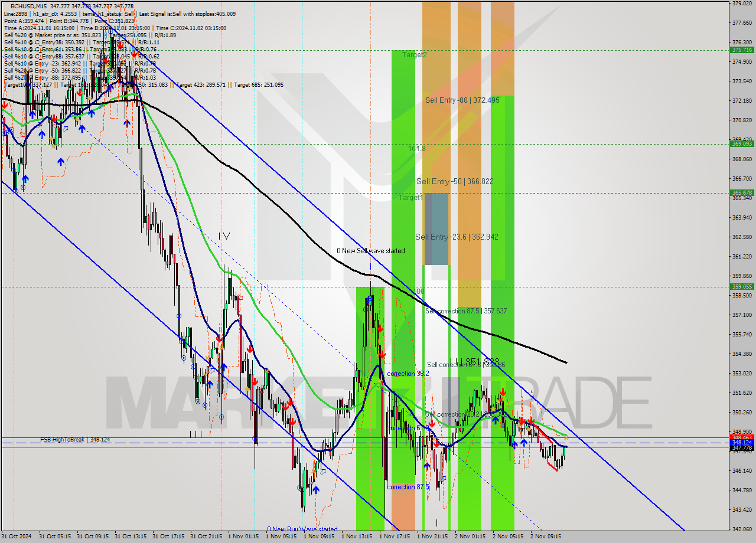Click the 'correction 38.2' label

coord(408,374)
